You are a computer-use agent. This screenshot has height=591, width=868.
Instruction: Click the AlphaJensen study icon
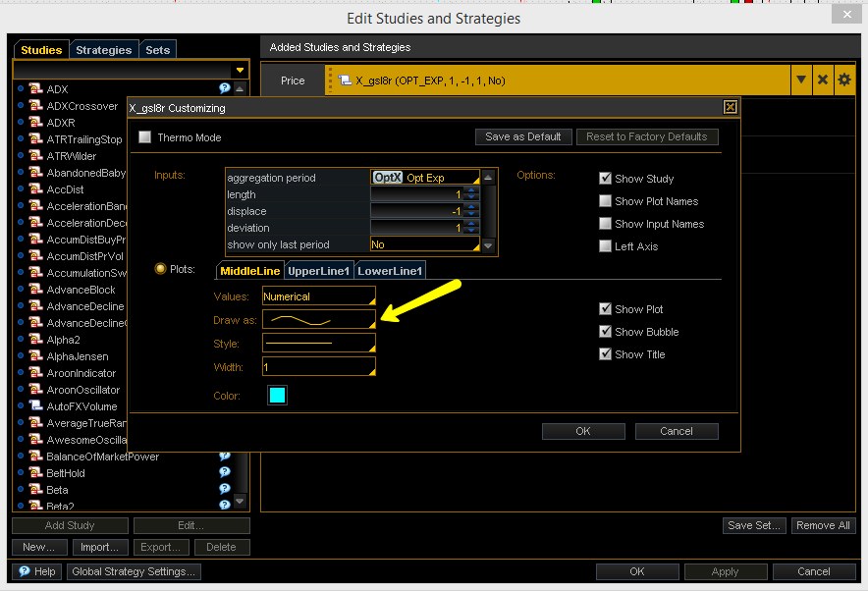click(36, 355)
